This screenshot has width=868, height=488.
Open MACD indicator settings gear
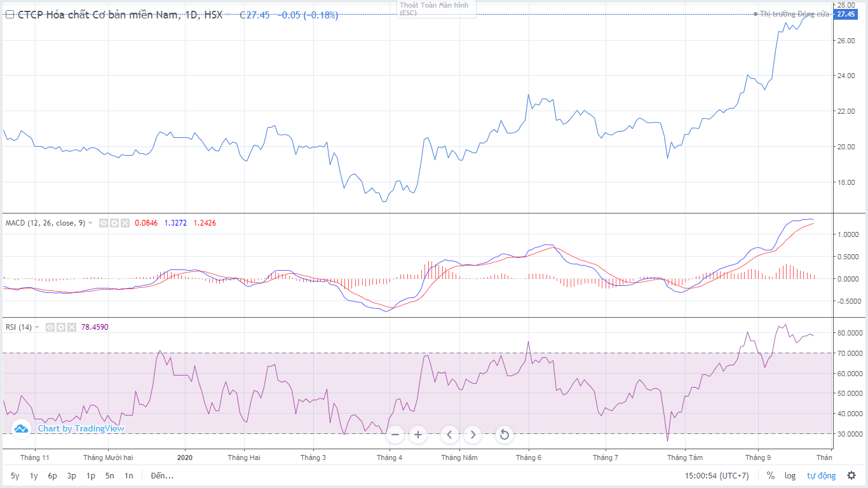pyautogui.click(x=114, y=223)
